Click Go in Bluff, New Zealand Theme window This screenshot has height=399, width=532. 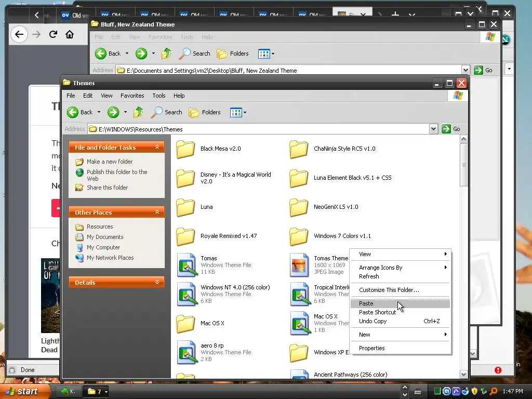click(483, 70)
